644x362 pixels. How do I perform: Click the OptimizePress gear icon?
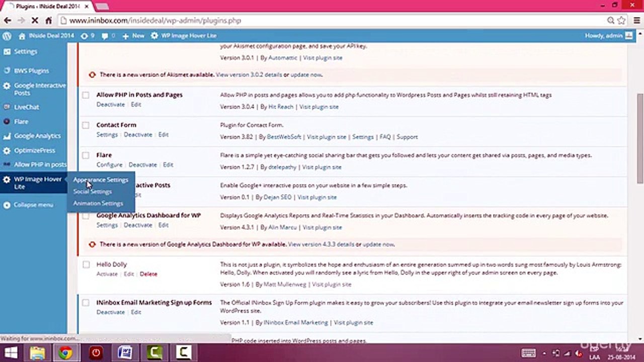7,150
